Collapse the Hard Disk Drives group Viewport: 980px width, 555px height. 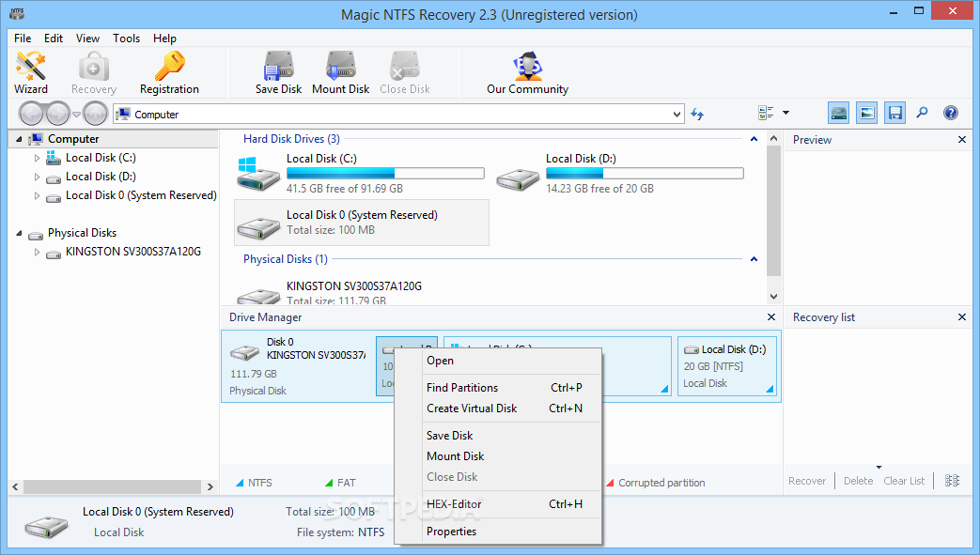[754, 139]
